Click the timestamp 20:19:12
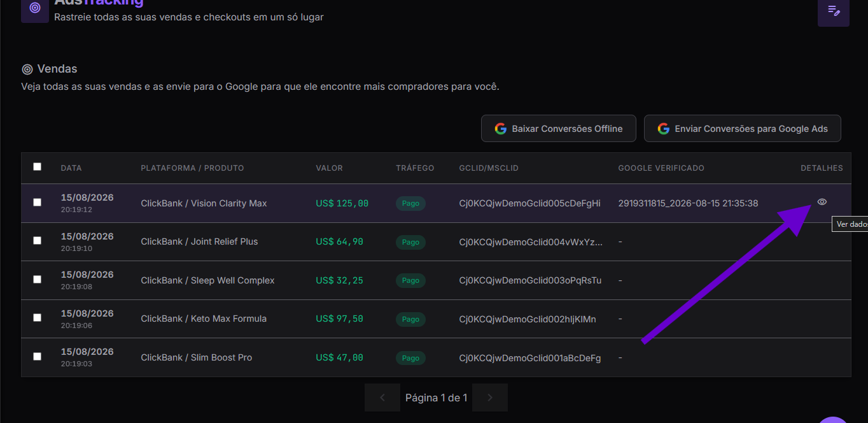The width and height of the screenshot is (868, 423). (x=76, y=210)
